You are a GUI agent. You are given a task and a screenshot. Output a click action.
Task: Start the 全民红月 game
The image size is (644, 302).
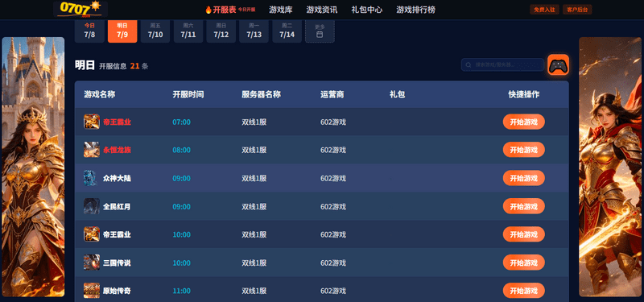pyautogui.click(x=524, y=206)
